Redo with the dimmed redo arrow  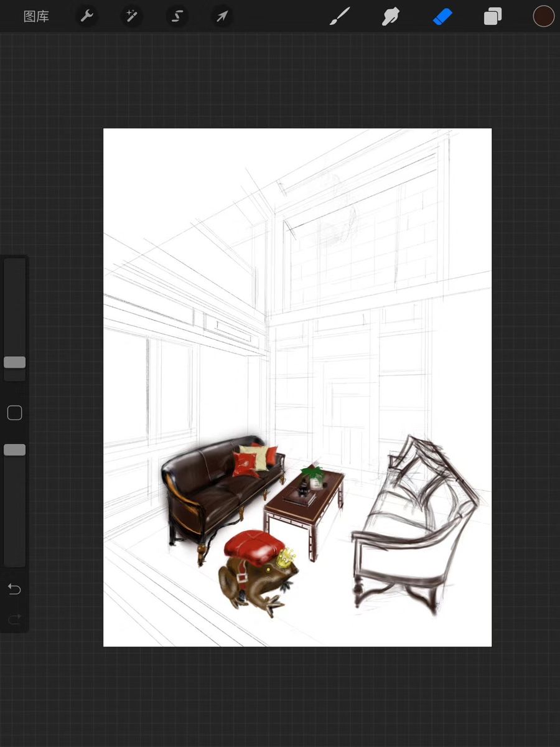(14, 619)
